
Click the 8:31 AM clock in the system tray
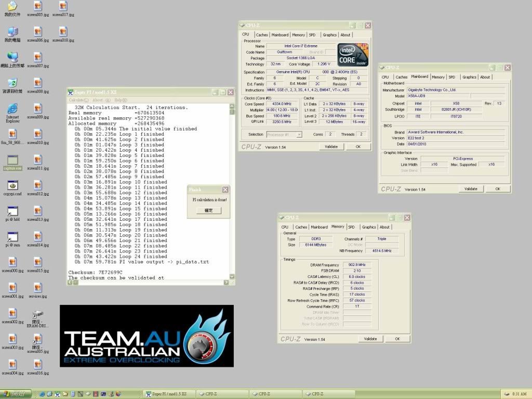[519, 394]
